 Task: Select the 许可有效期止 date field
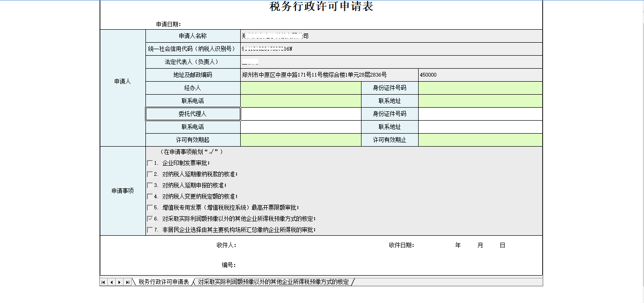pos(480,140)
